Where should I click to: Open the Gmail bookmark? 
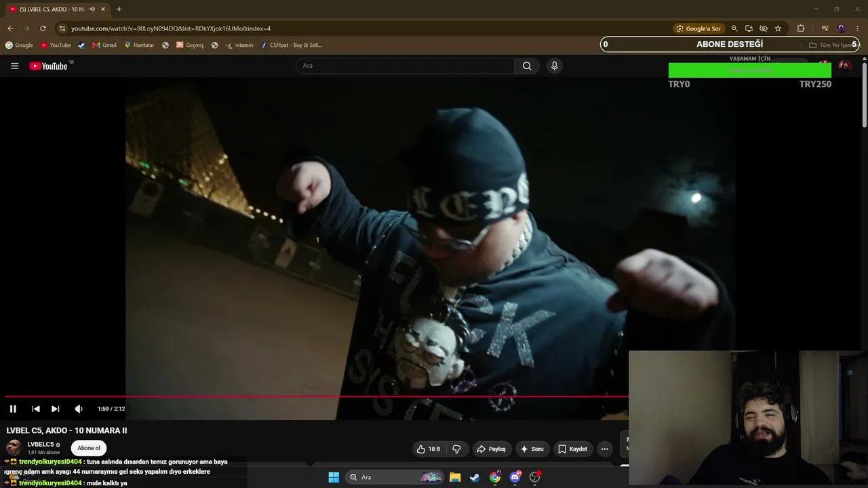pos(104,45)
